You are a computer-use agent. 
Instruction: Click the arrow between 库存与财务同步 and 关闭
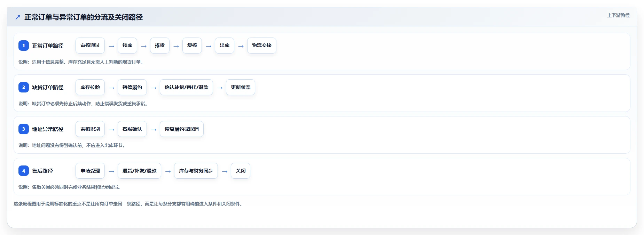[225, 171]
